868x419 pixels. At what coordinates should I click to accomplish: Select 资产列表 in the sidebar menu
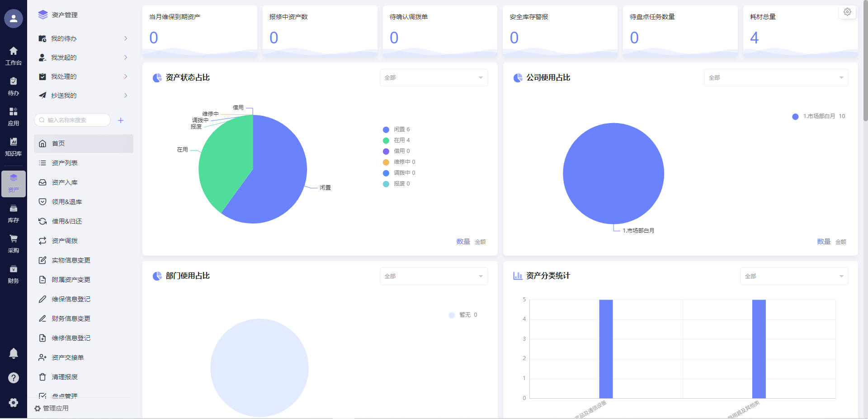coord(65,163)
